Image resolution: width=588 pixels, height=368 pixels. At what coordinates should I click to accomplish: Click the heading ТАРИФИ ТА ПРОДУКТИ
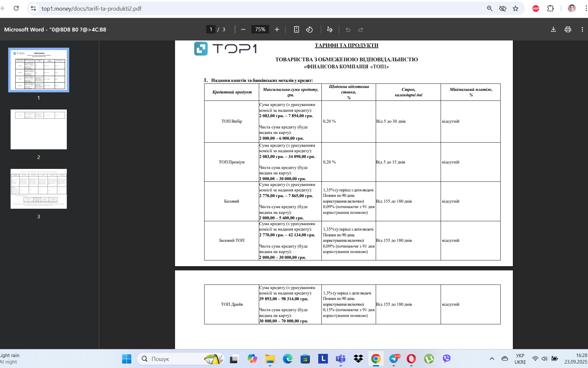(x=346, y=45)
